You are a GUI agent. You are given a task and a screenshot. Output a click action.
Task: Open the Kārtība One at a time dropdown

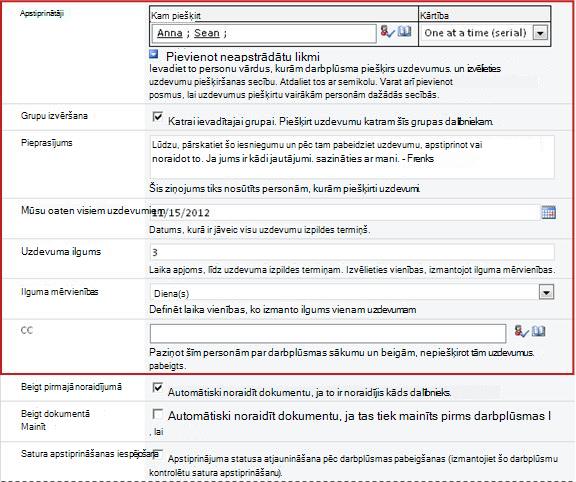(x=540, y=33)
